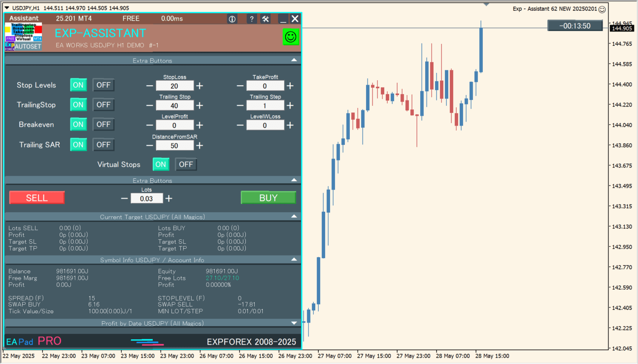Image resolution: width=638 pixels, height=364 pixels.
Task: Open the info icon in panel header
Action: (x=233, y=19)
